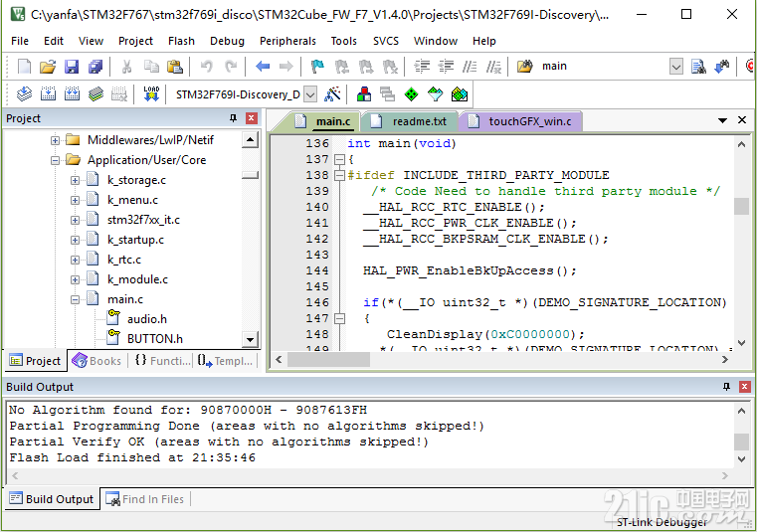Click the Pack Installer icon
The height and width of the screenshot is (532, 757).
coord(460,93)
